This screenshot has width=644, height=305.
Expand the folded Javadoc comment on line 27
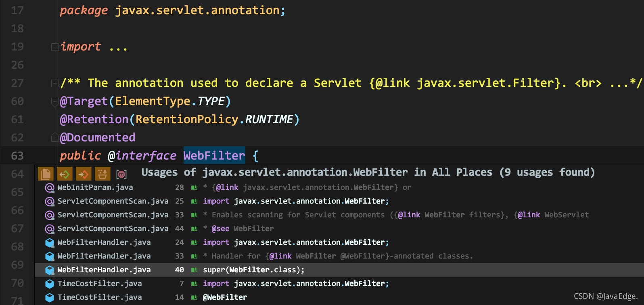tap(55, 84)
